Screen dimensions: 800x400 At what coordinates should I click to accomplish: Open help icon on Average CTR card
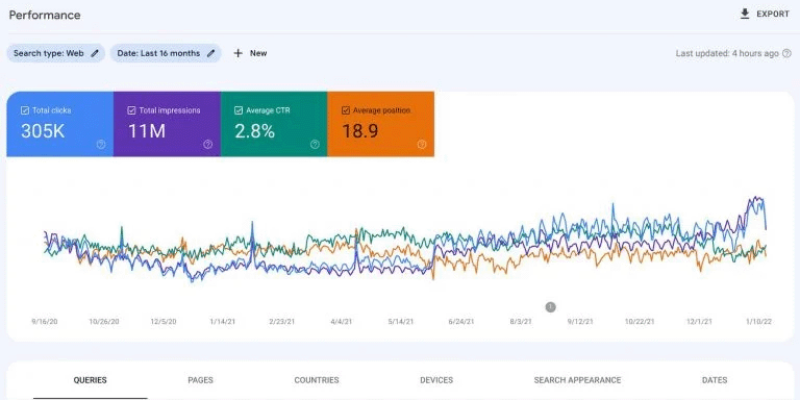[x=314, y=144]
